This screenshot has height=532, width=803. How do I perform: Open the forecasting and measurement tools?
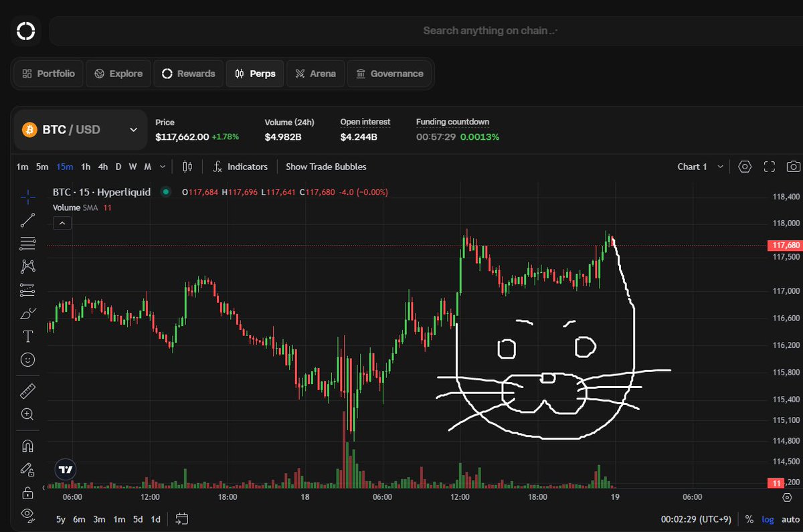[27, 290]
